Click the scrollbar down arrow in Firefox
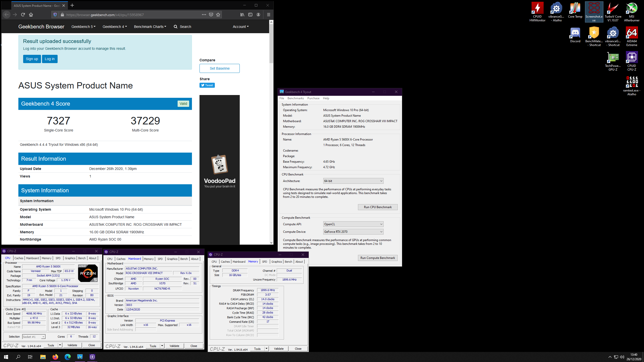 pyautogui.click(x=271, y=243)
